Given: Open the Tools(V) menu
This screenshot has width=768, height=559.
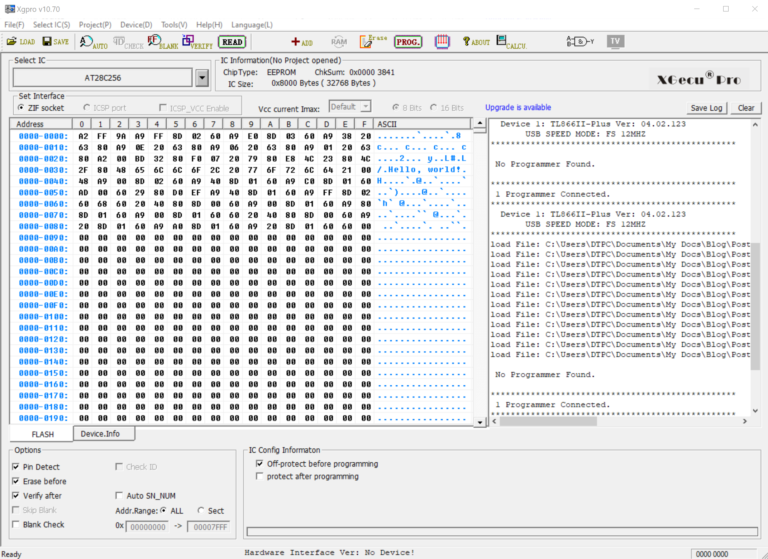Looking at the screenshot, I should [174, 24].
